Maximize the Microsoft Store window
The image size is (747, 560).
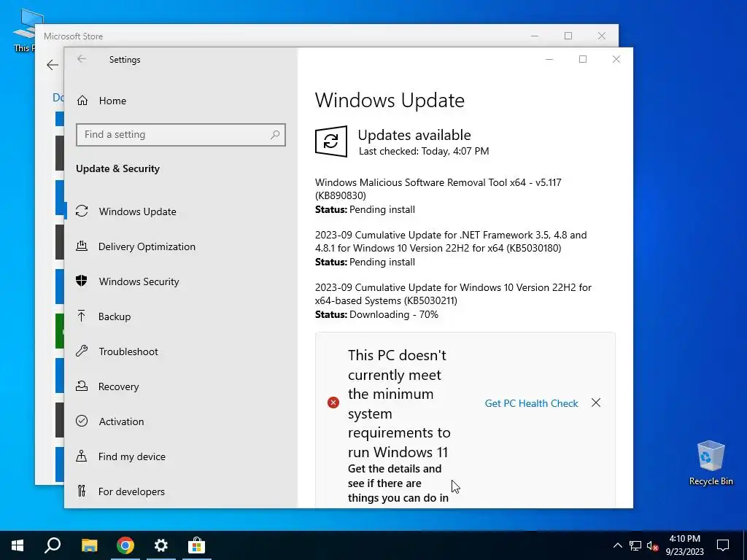tap(568, 36)
